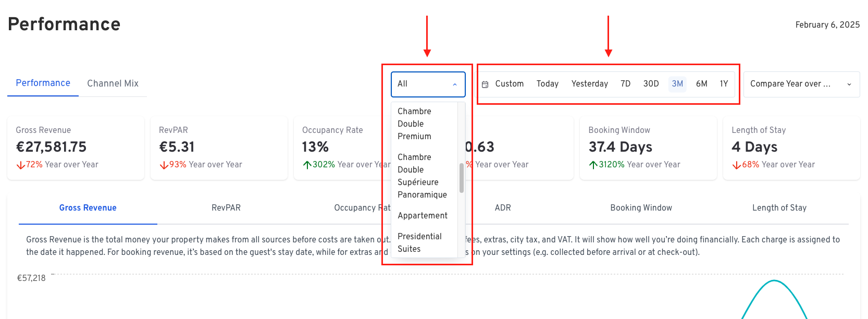
Task: Click the red down arrow under Length of Stay
Action: [x=737, y=165]
